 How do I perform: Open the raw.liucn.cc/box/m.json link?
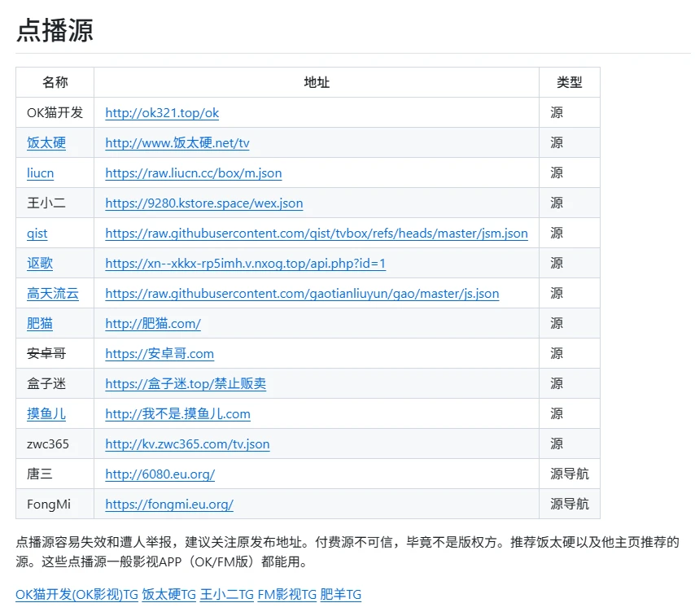pyautogui.click(x=193, y=173)
